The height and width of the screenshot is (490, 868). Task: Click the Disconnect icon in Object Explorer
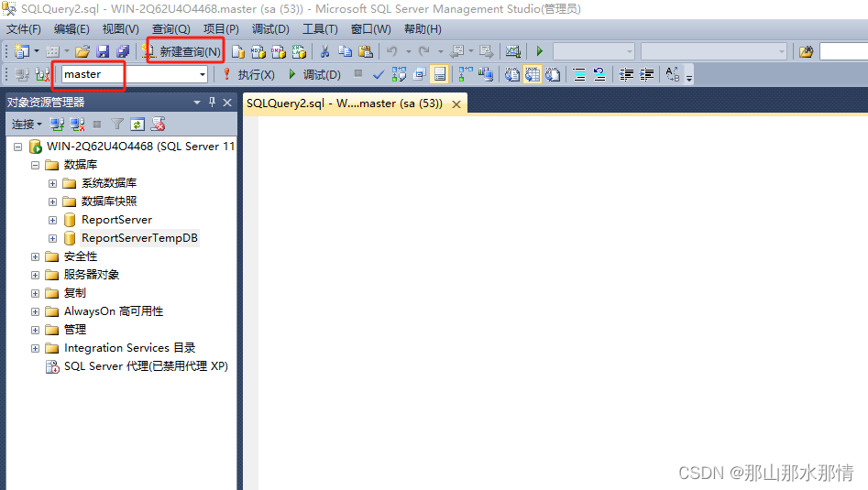click(x=78, y=124)
